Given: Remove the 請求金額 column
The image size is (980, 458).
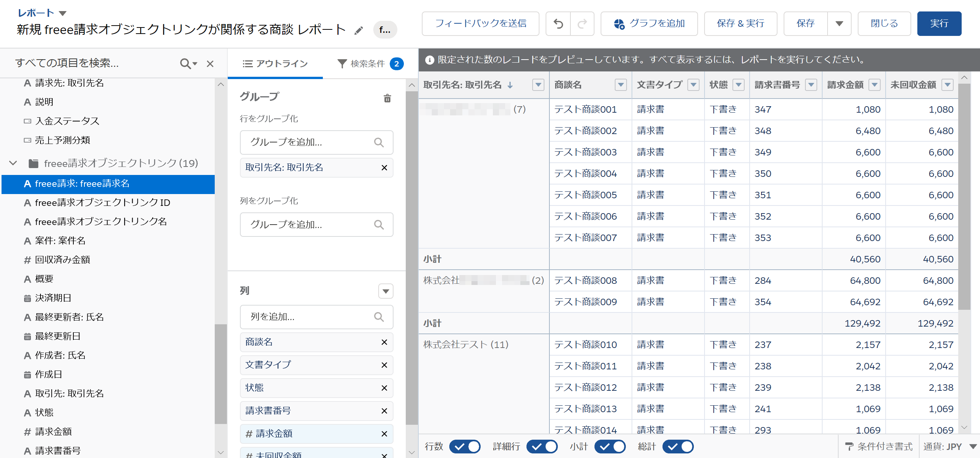Looking at the screenshot, I should tap(384, 434).
